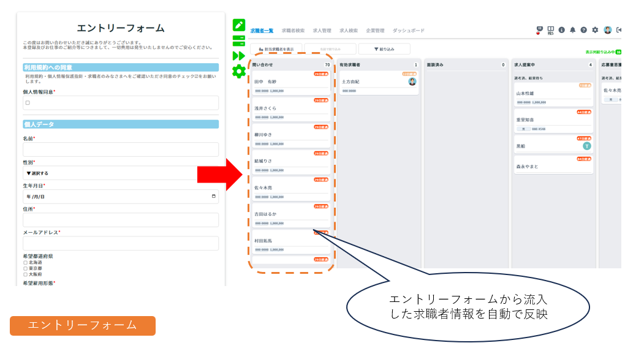Click the logout icon at header edge

click(619, 30)
